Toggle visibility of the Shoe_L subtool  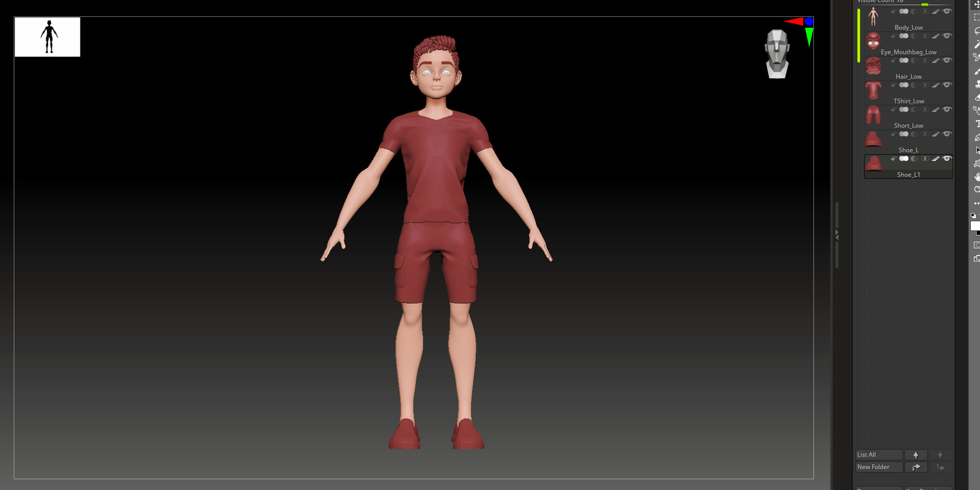[x=947, y=134]
